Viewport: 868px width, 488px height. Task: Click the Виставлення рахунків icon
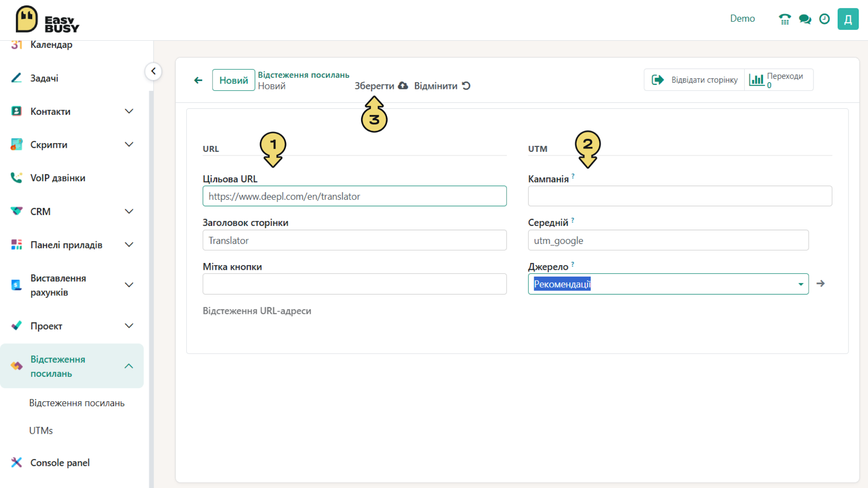(17, 285)
